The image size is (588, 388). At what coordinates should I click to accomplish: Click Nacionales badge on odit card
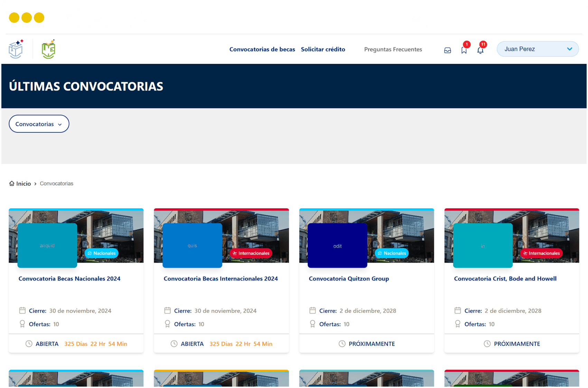(x=392, y=253)
